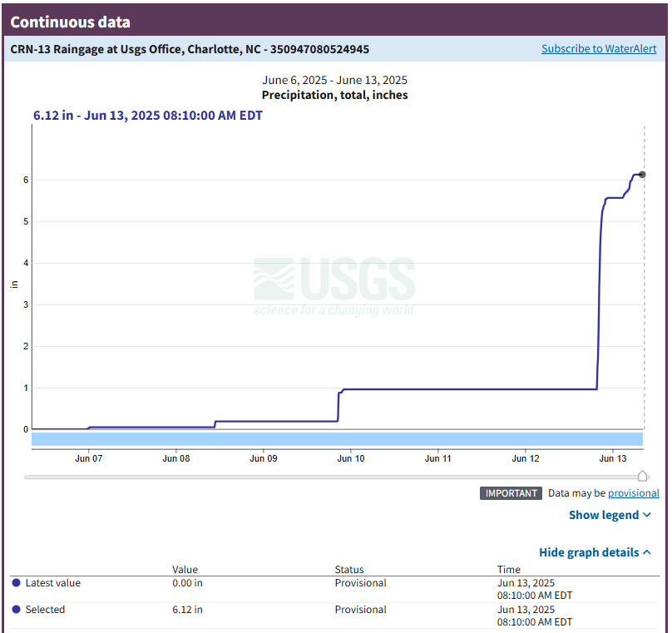Click the Hide graph details chevron
Viewport: 672px width, 633px height.
[x=647, y=552]
